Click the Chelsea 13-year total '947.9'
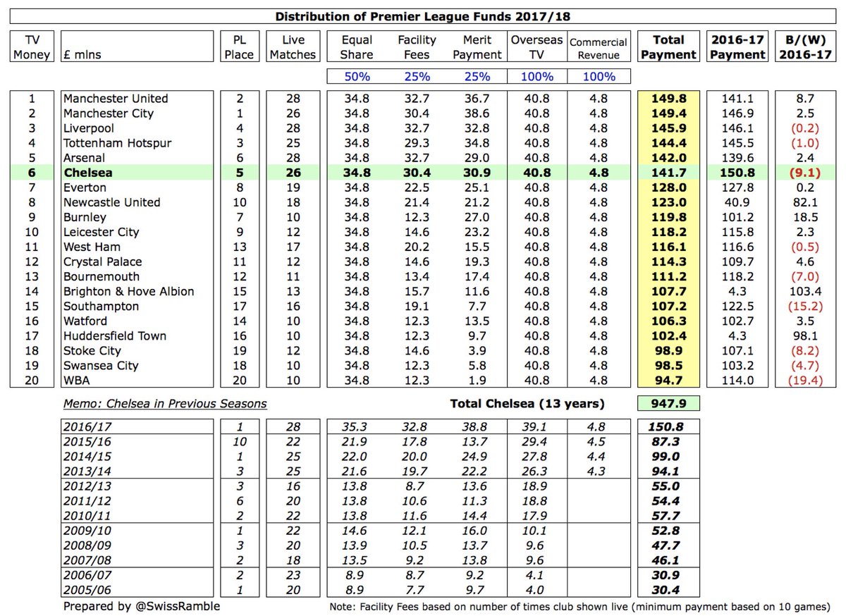 tap(668, 403)
